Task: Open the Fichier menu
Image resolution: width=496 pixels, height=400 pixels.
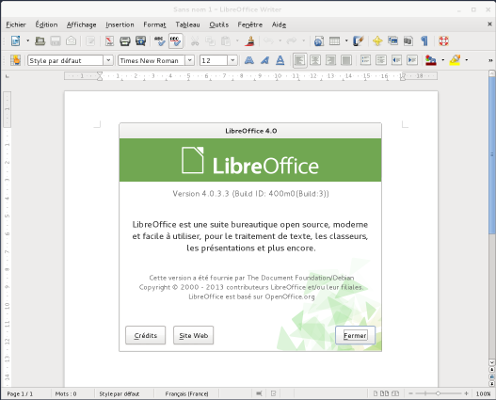Action: (x=16, y=25)
